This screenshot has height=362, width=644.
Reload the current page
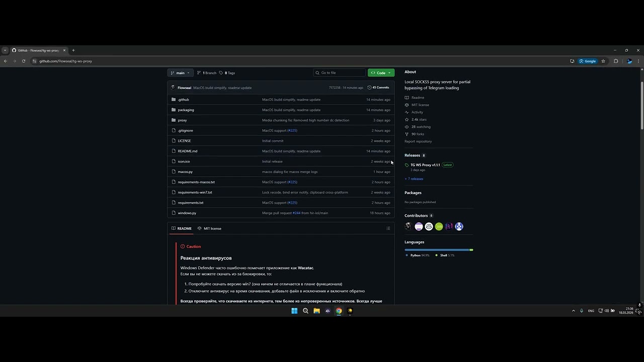[x=23, y=61]
